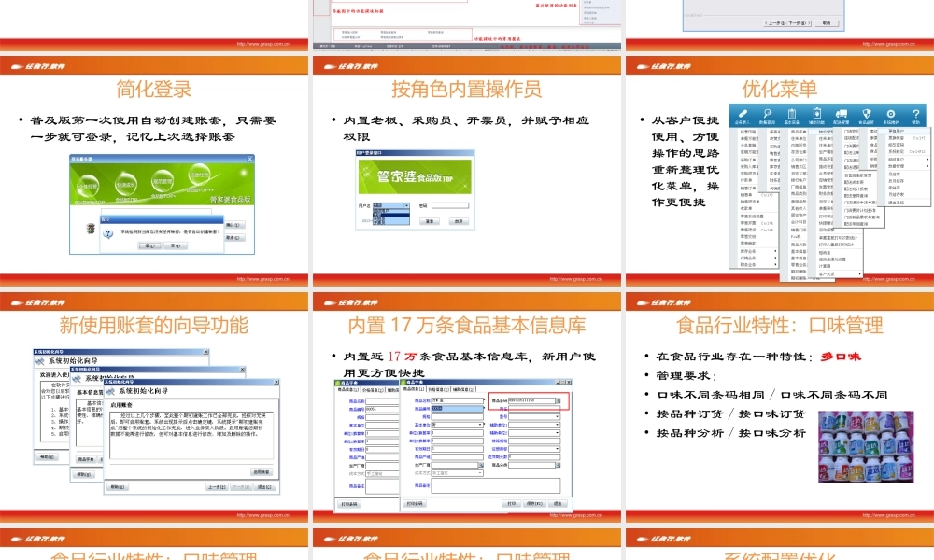This screenshot has width=934, height=560.
Task: Open the 生产厂商 lookup magnifier icon
Action: pos(482,466)
